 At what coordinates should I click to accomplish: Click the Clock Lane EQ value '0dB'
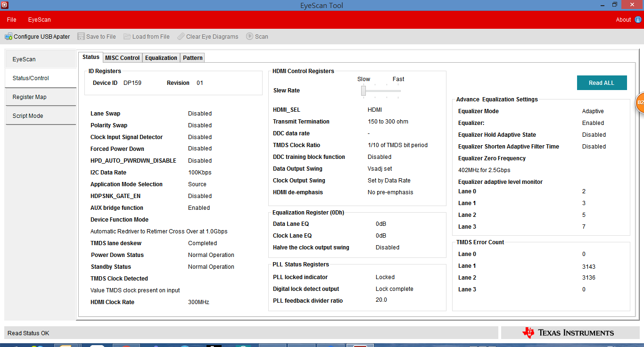[x=381, y=236]
